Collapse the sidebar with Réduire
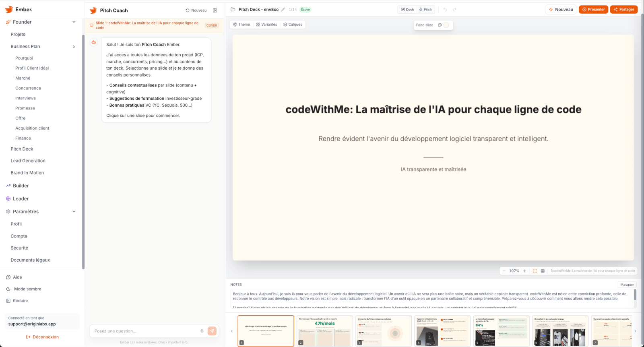 click(x=17, y=301)
